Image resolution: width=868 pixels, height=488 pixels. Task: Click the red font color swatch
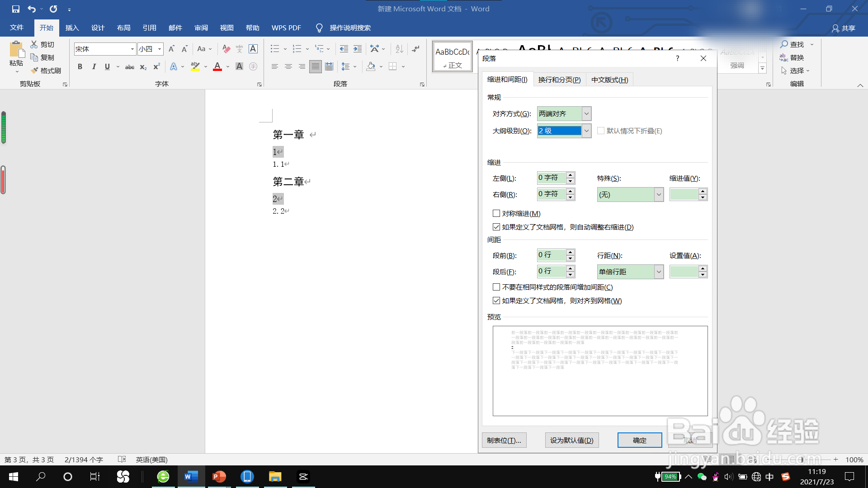[x=217, y=67]
